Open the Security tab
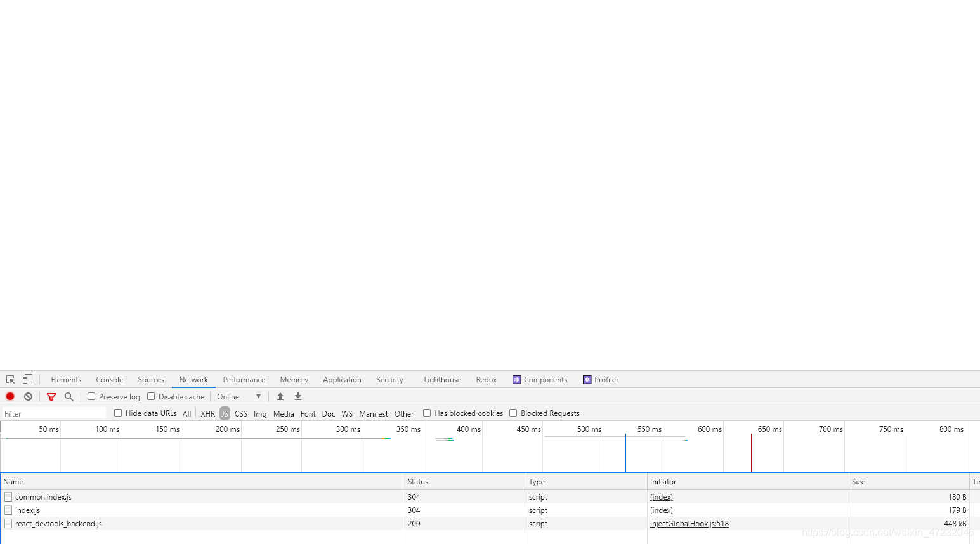 (x=389, y=380)
